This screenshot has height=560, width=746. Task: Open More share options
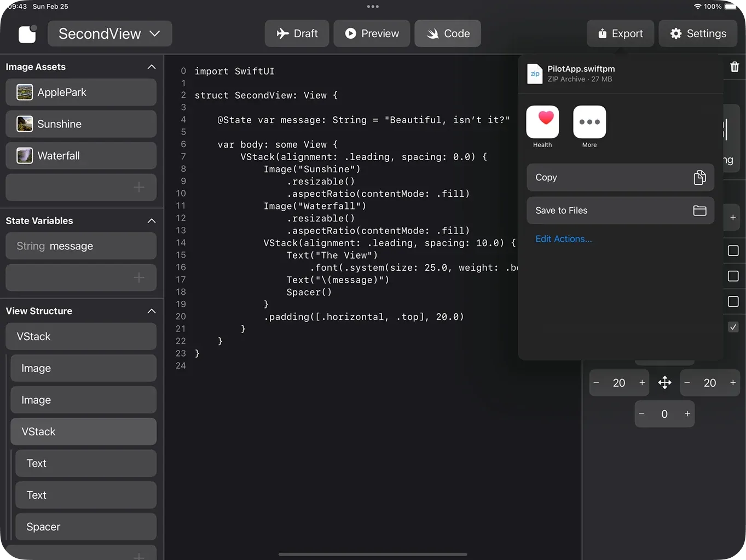pos(589,127)
